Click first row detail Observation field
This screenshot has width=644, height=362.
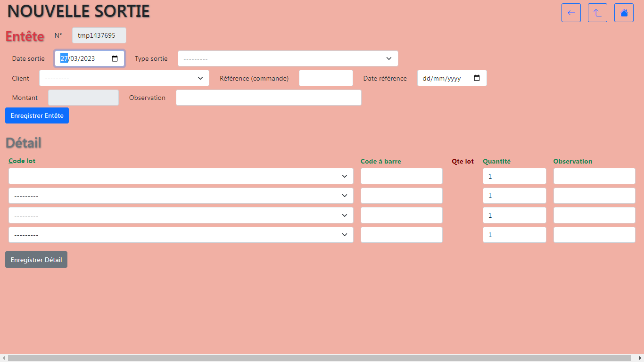tap(594, 176)
